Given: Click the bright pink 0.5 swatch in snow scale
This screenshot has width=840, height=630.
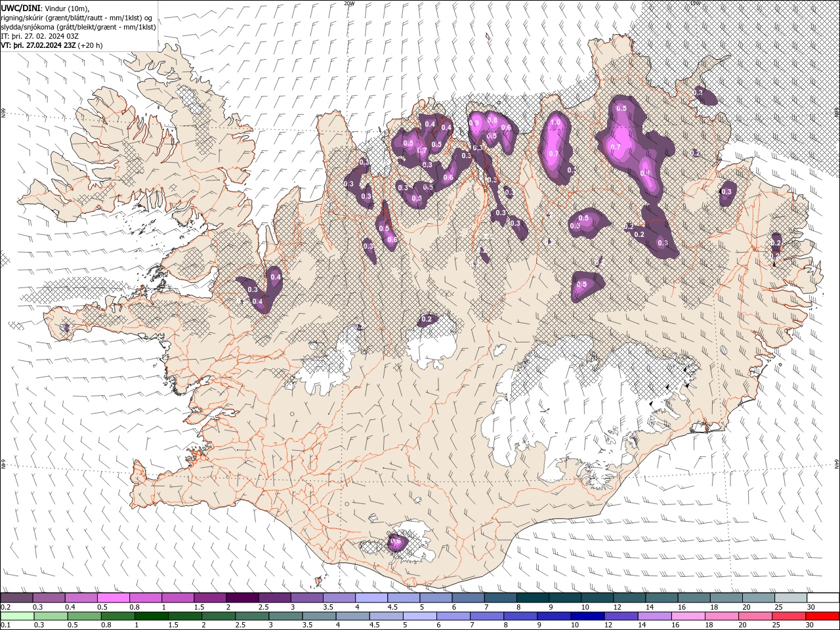Looking at the screenshot, I should [x=114, y=598].
